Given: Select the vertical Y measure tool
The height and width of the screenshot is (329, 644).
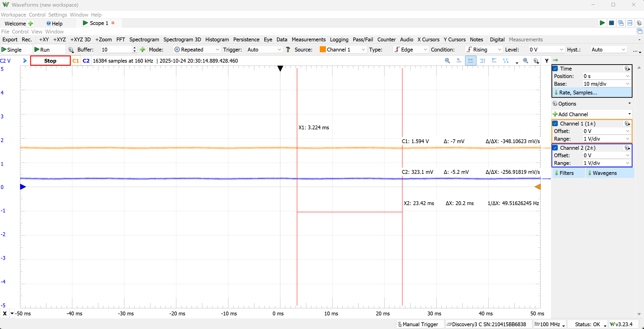Looking at the screenshot, I should pos(482,61).
